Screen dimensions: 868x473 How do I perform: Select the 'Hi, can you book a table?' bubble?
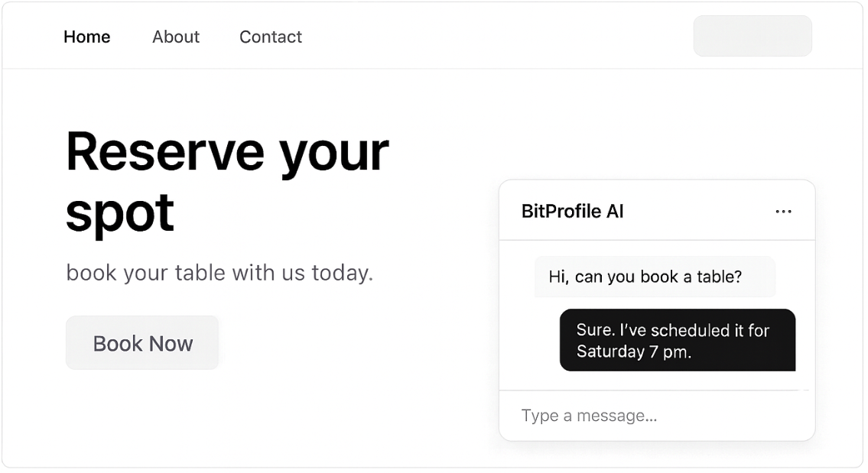(x=655, y=277)
